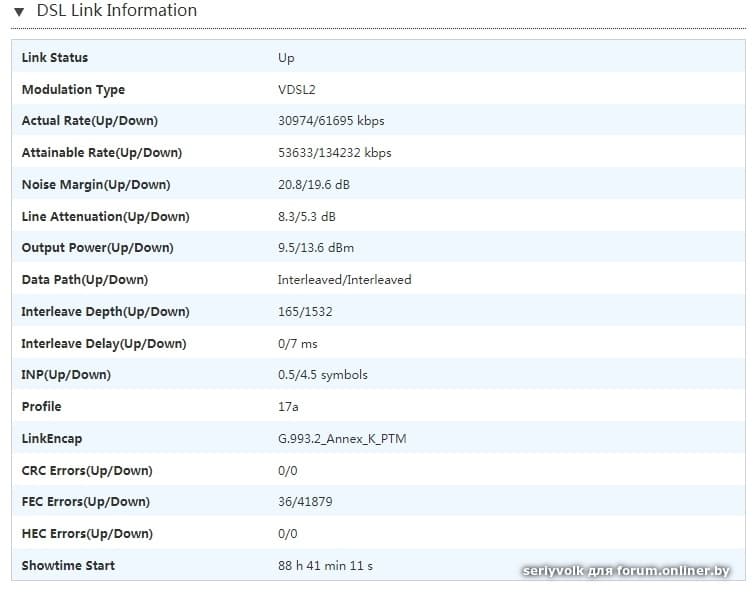Image resolution: width=753 pixels, height=594 pixels.
Task: Click the DSL Link Information heading text
Action: click(x=116, y=11)
